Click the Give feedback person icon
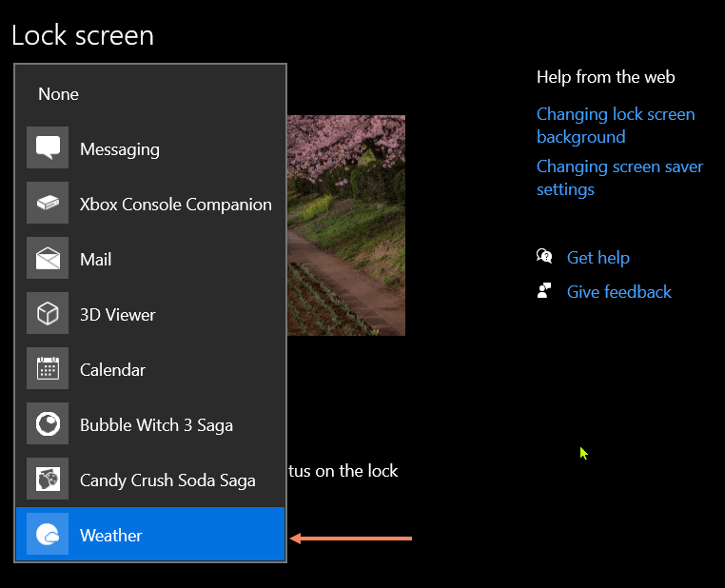The width and height of the screenshot is (725, 588). pos(544,291)
